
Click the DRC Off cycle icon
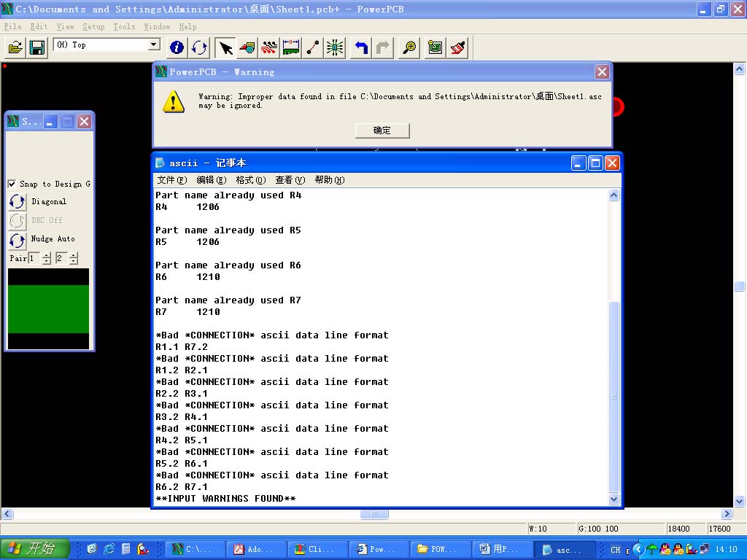point(18,220)
